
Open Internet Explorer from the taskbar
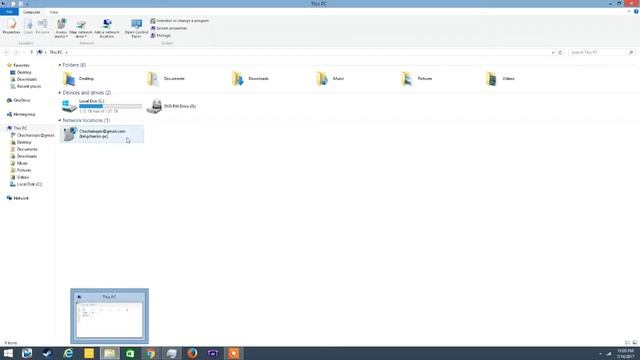(68, 353)
